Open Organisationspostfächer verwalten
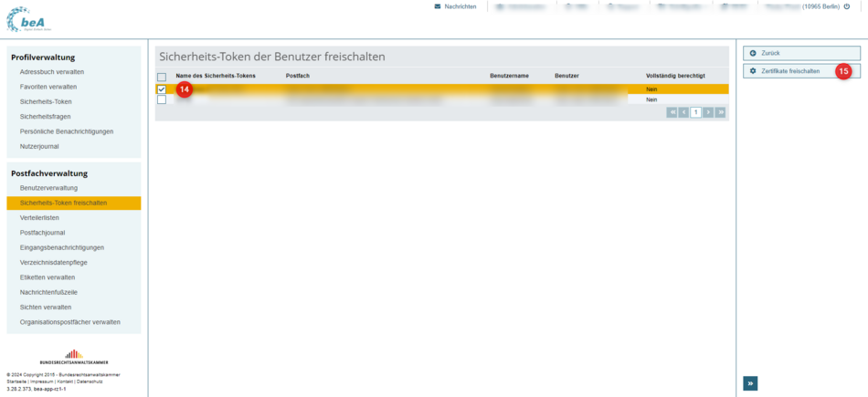Image resolution: width=868 pixels, height=397 pixels. 70,322
